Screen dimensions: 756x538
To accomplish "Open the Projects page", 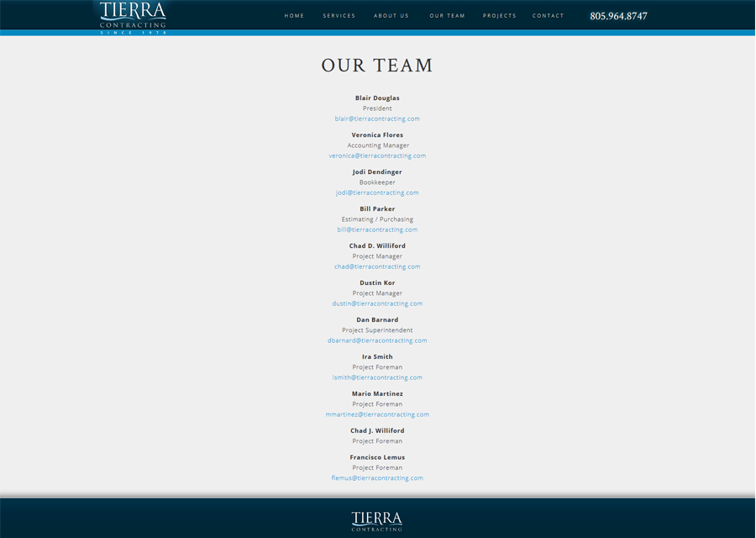I will tap(500, 15).
